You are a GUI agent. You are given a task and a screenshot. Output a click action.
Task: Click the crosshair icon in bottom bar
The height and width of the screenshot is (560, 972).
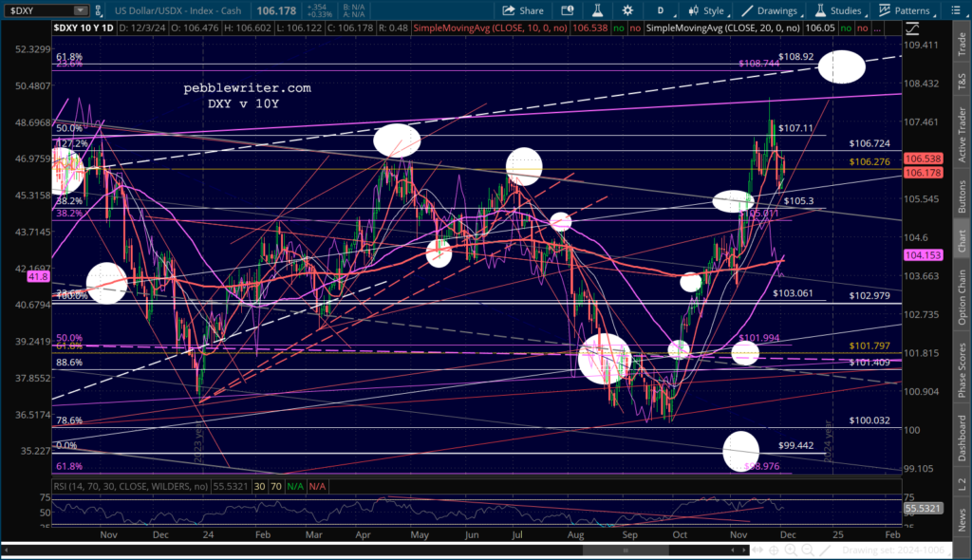tap(774, 551)
